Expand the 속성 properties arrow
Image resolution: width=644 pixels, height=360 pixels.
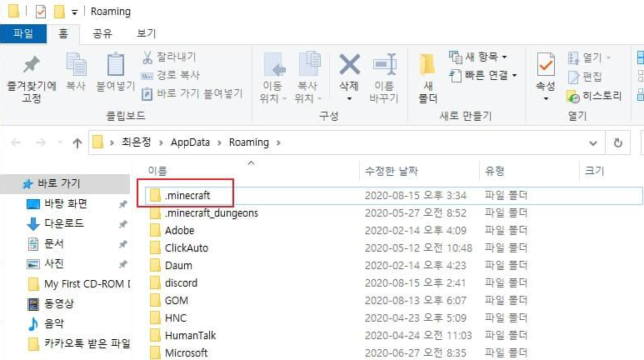click(546, 99)
